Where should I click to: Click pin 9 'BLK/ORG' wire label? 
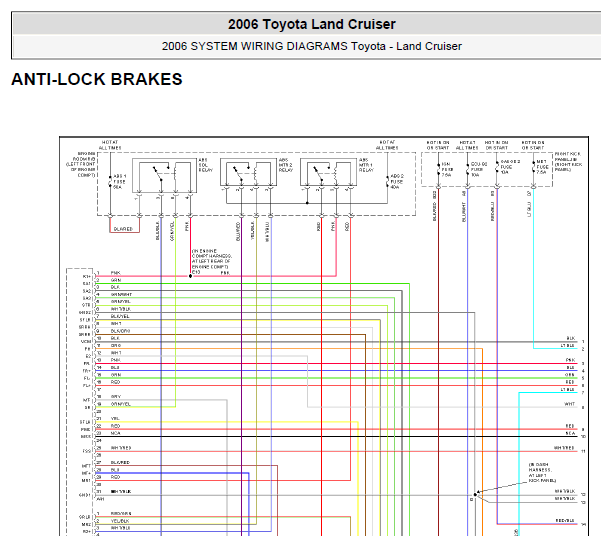pos(120,331)
